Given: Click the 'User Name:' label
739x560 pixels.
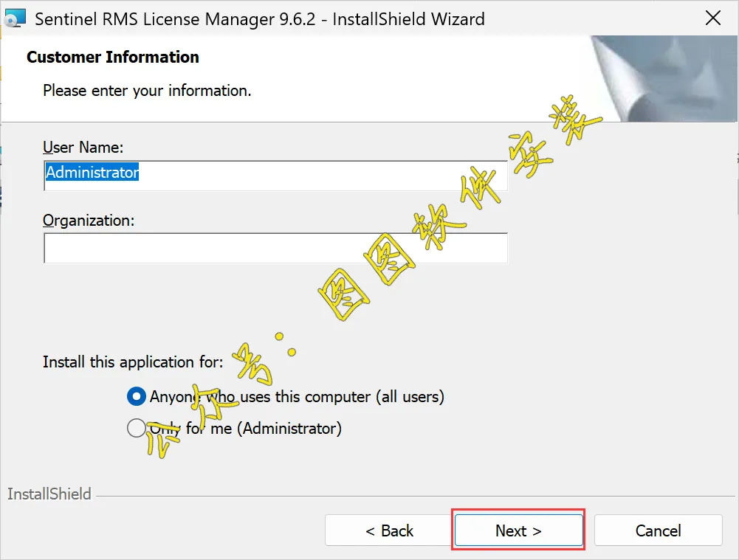Looking at the screenshot, I should pos(83,148).
